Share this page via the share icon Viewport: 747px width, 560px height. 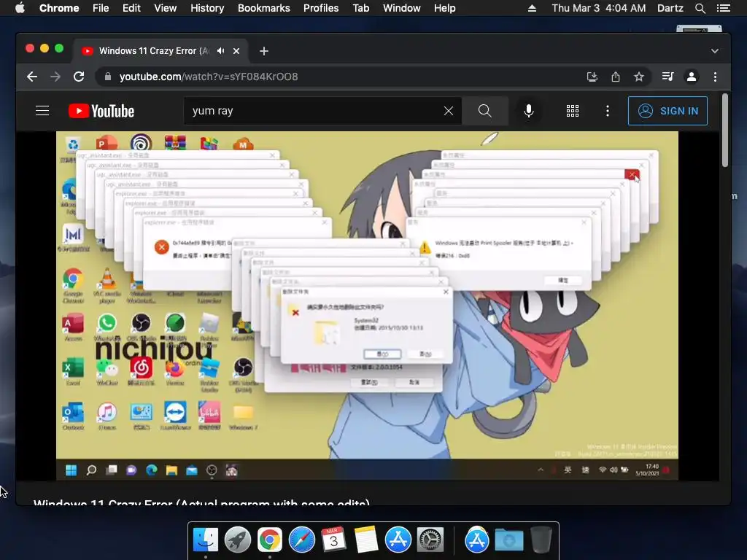[x=616, y=77]
